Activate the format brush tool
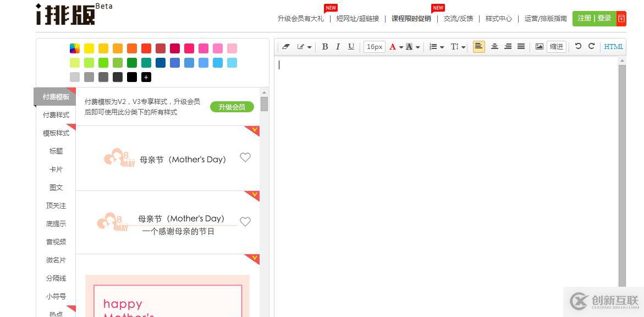644x317 pixels. coord(301,47)
